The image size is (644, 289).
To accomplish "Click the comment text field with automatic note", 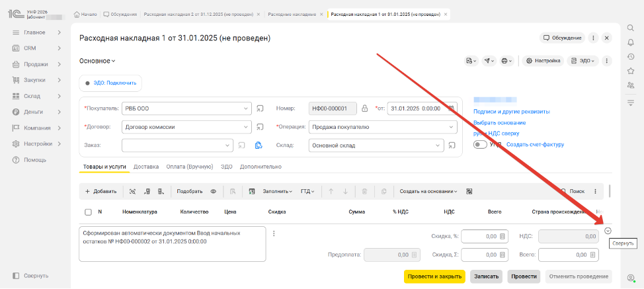I will pyautogui.click(x=173, y=244).
